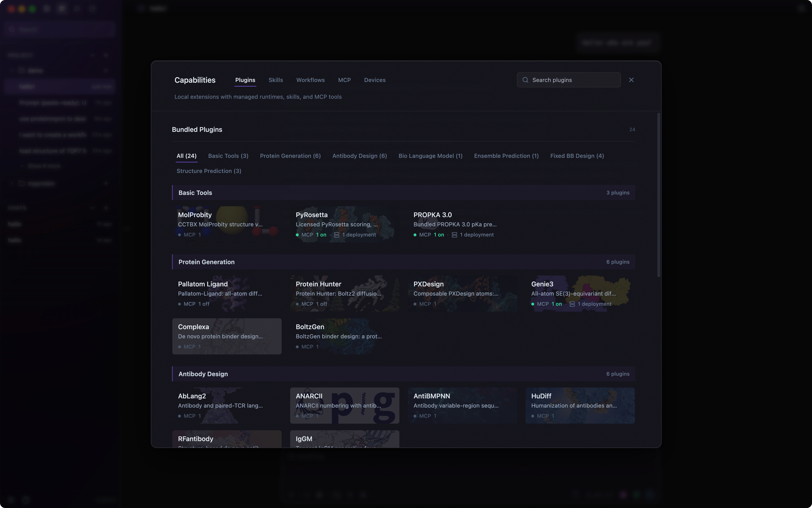Open the Genie3 plugin card

coord(580,294)
